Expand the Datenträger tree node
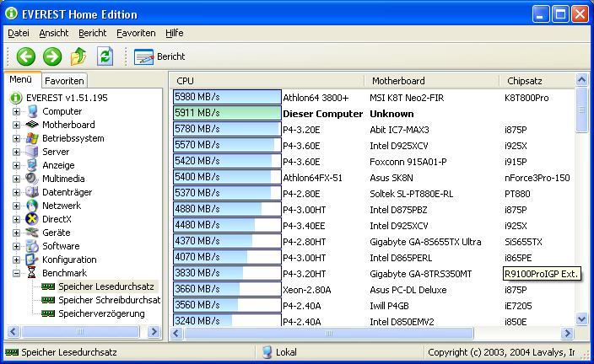This screenshot has width=594, height=364. (x=16, y=192)
